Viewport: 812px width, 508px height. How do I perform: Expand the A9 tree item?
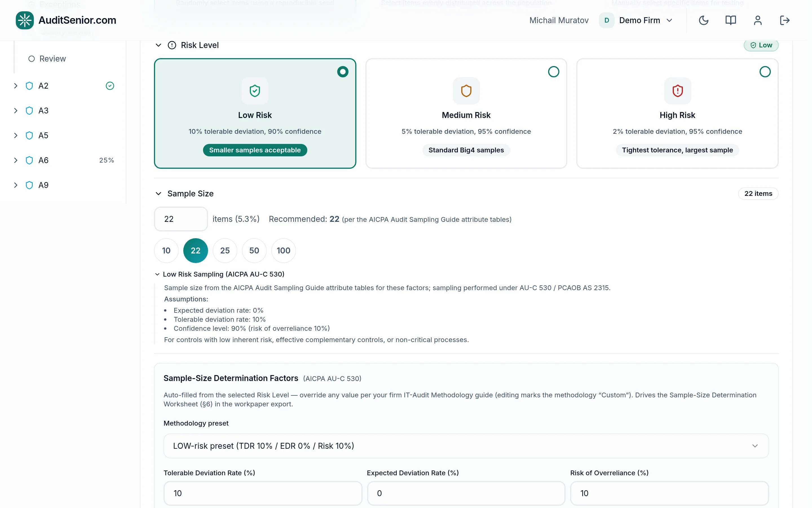(16, 185)
